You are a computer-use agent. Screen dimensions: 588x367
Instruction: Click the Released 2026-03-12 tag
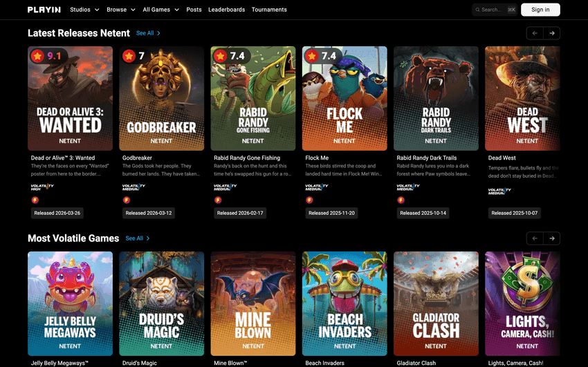(x=149, y=213)
